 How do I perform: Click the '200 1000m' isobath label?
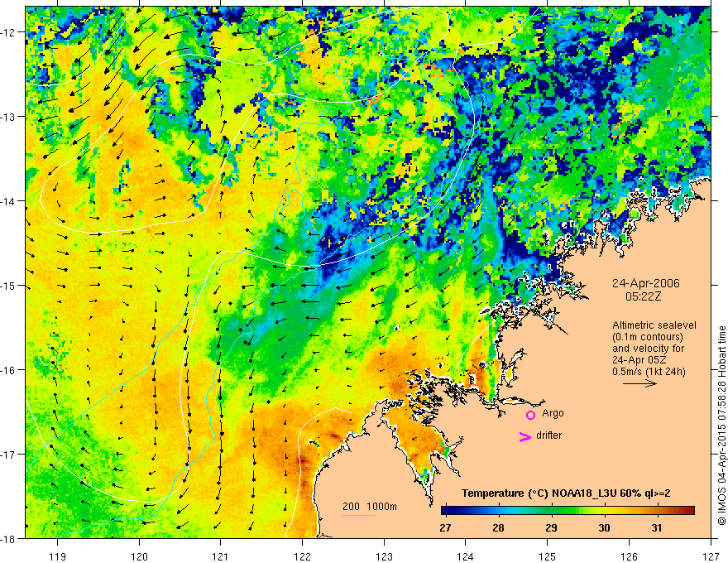pyautogui.click(x=370, y=507)
